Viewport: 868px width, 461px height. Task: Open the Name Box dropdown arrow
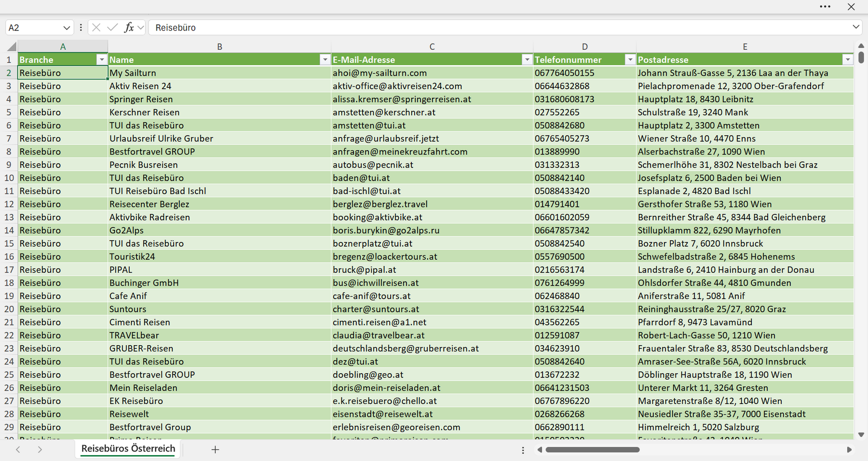click(x=67, y=28)
